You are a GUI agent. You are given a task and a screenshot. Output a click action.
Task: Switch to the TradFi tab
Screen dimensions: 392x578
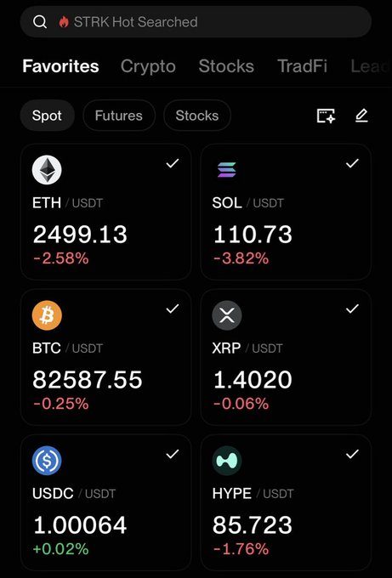coord(302,66)
